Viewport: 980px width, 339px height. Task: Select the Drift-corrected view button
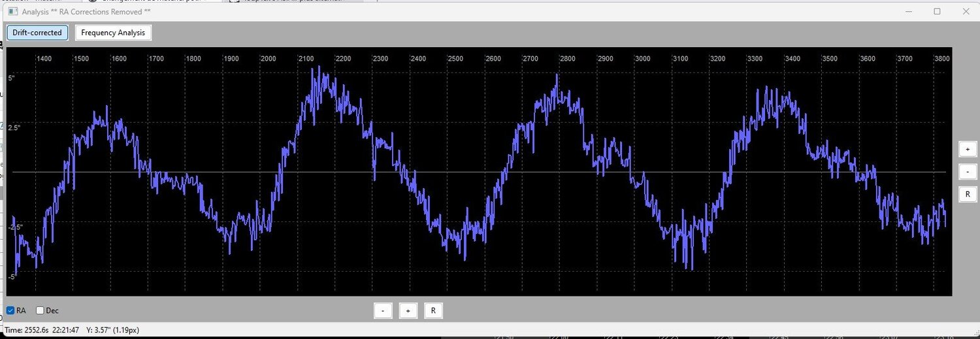[x=37, y=33]
